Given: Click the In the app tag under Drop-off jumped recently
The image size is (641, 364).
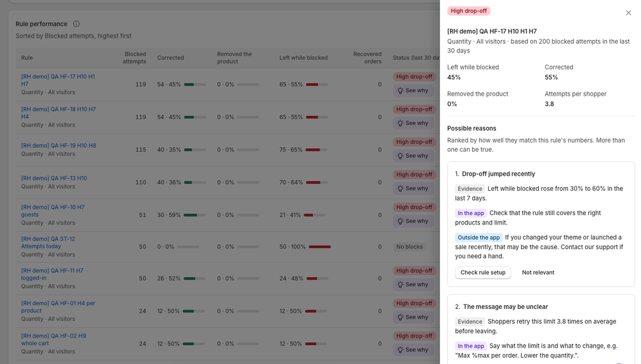Looking at the screenshot, I should pyautogui.click(x=471, y=213).
